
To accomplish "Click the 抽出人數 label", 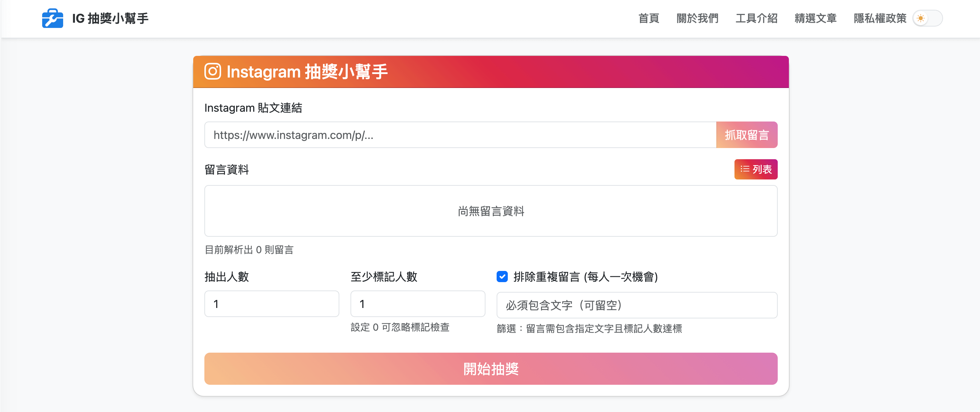I will (227, 277).
